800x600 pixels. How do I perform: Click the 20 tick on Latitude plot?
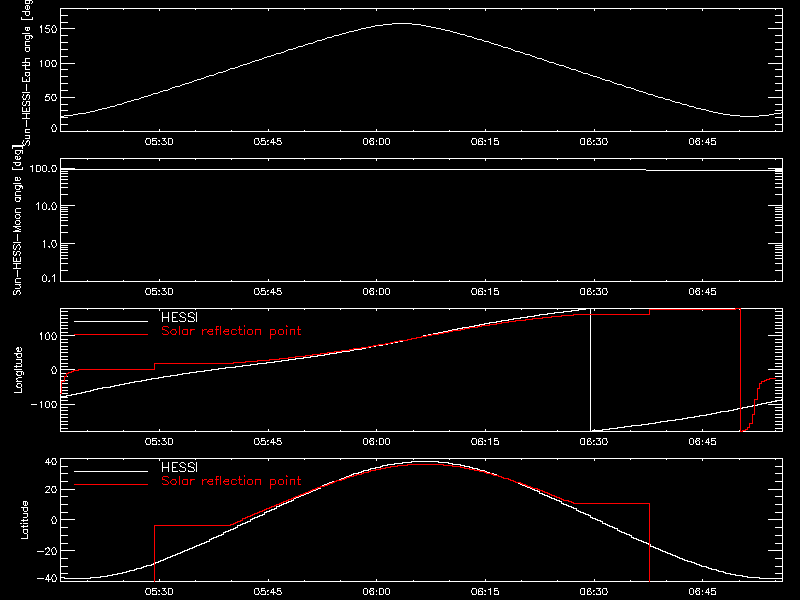point(51,490)
